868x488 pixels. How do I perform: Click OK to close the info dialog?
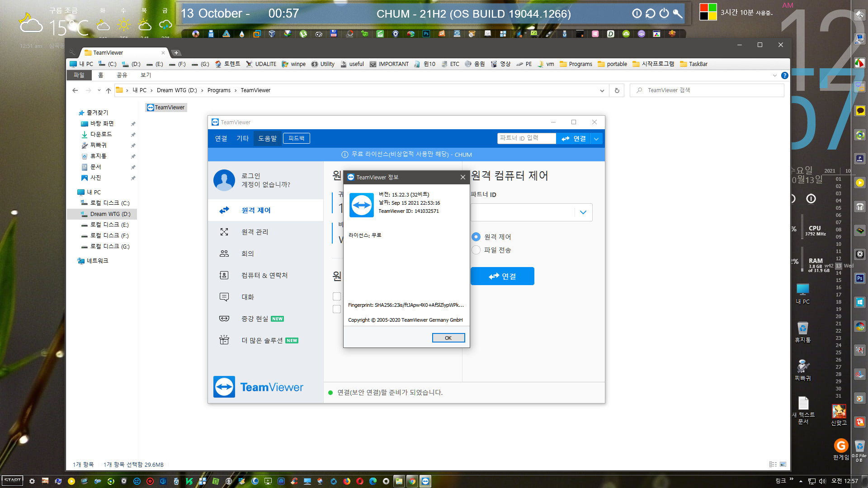pos(448,338)
